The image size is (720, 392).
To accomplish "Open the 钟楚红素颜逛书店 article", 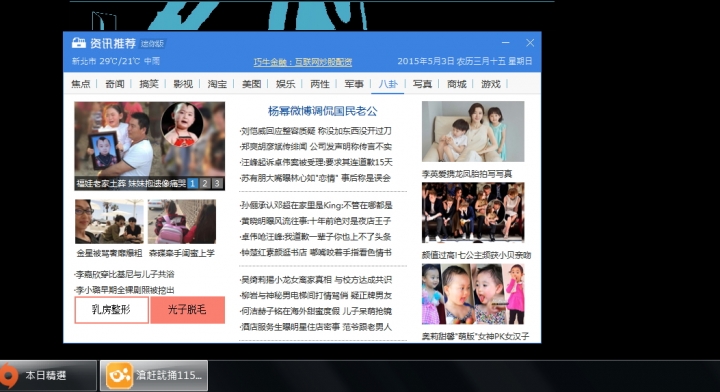I will coord(315,252).
